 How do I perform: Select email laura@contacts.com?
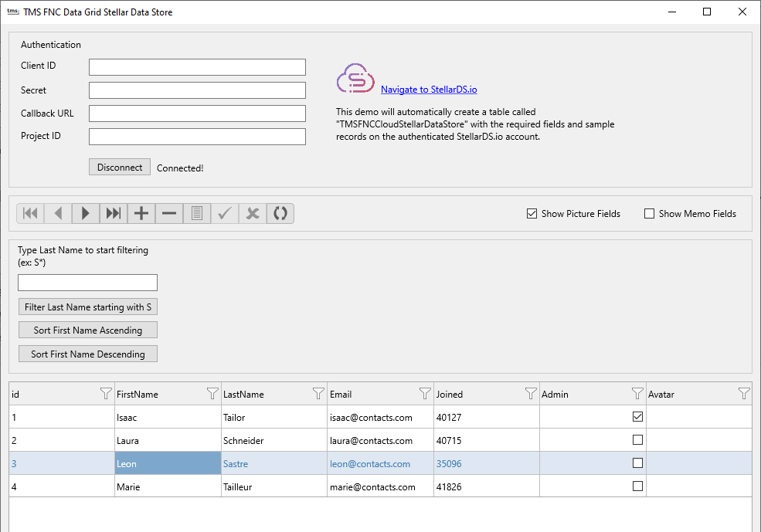[380, 440]
